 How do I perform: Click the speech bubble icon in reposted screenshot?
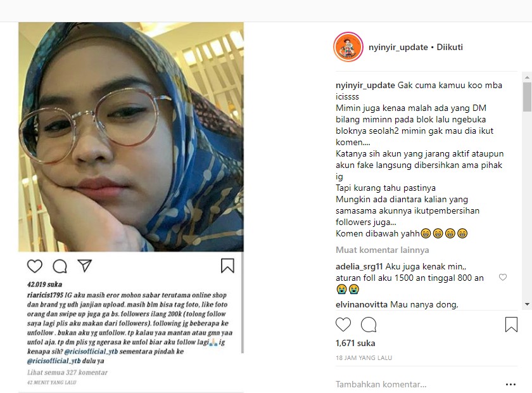coord(60,266)
